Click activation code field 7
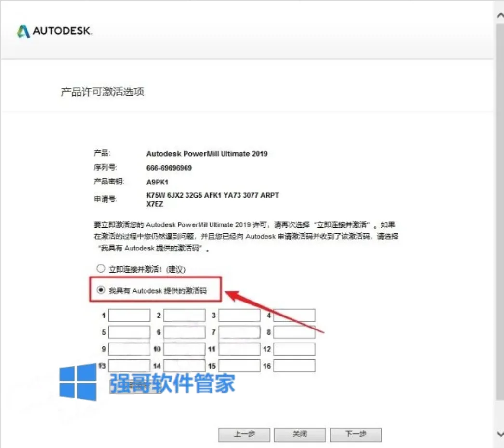Viewport: 504px width, 448px height. pos(239,332)
